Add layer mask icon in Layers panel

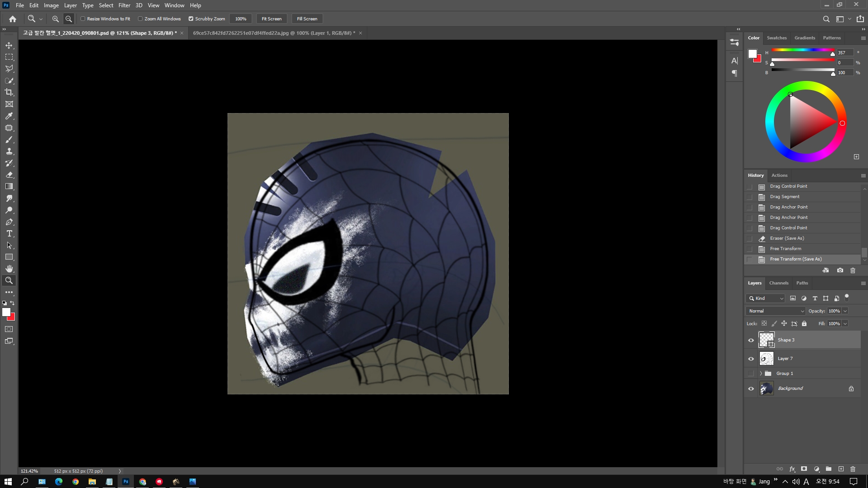pos(804,469)
